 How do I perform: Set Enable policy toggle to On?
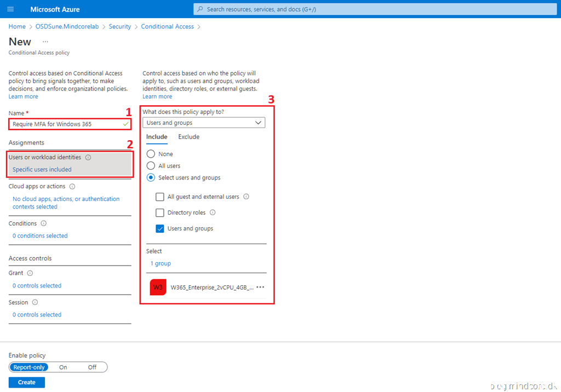pyautogui.click(x=63, y=367)
